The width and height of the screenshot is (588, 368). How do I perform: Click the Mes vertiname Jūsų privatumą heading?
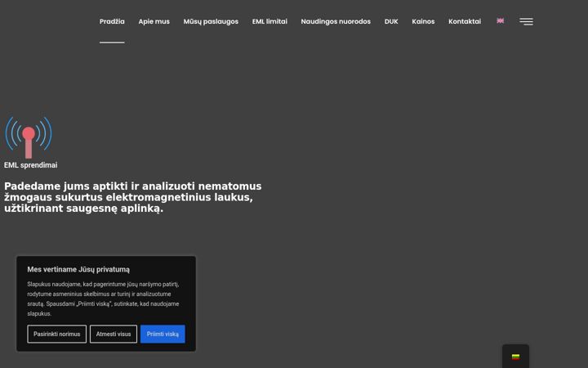78,269
